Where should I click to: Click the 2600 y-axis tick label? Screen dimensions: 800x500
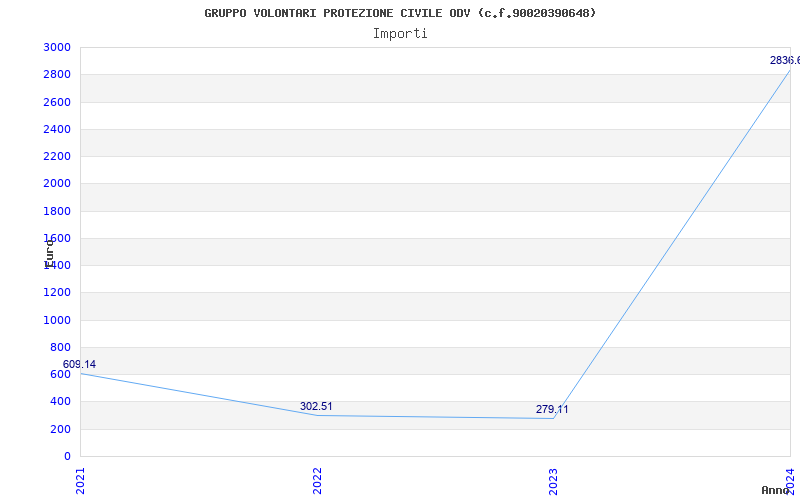pos(57,102)
